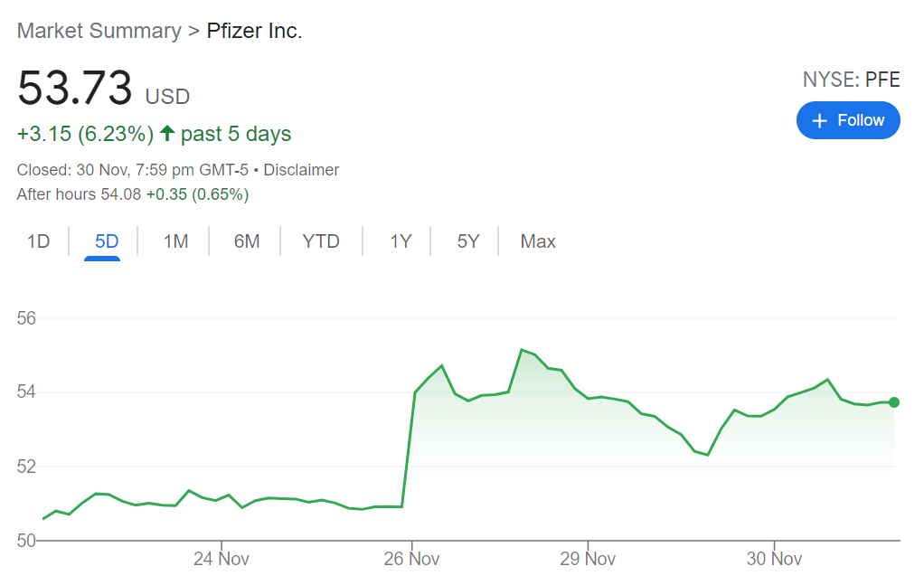Click the 26 Nov date label
Screen dimensions: 924x585
click(412, 559)
